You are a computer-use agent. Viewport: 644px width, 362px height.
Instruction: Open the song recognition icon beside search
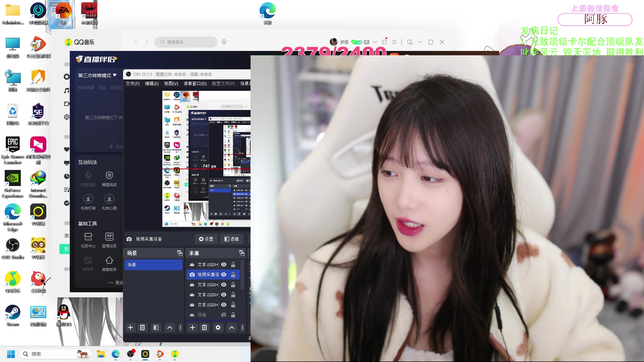point(224,42)
